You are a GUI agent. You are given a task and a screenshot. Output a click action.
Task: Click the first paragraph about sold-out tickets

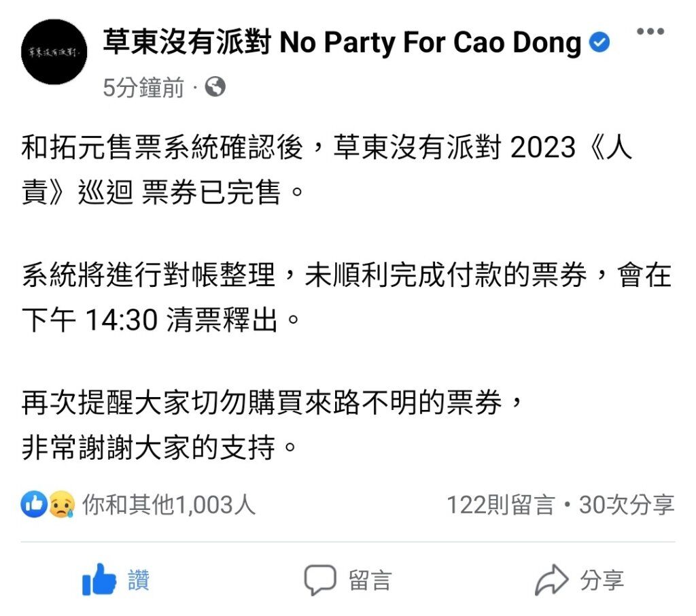point(327,170)
